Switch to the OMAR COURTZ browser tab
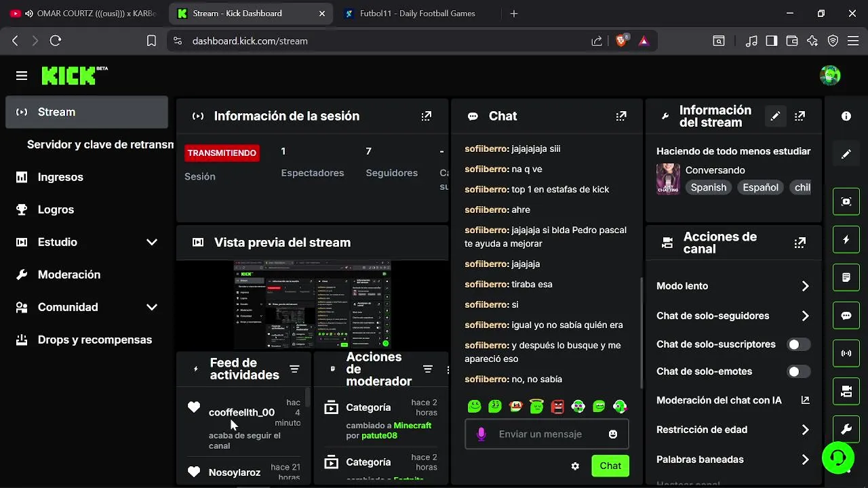The image size is (868, 488). pos(81,14)
